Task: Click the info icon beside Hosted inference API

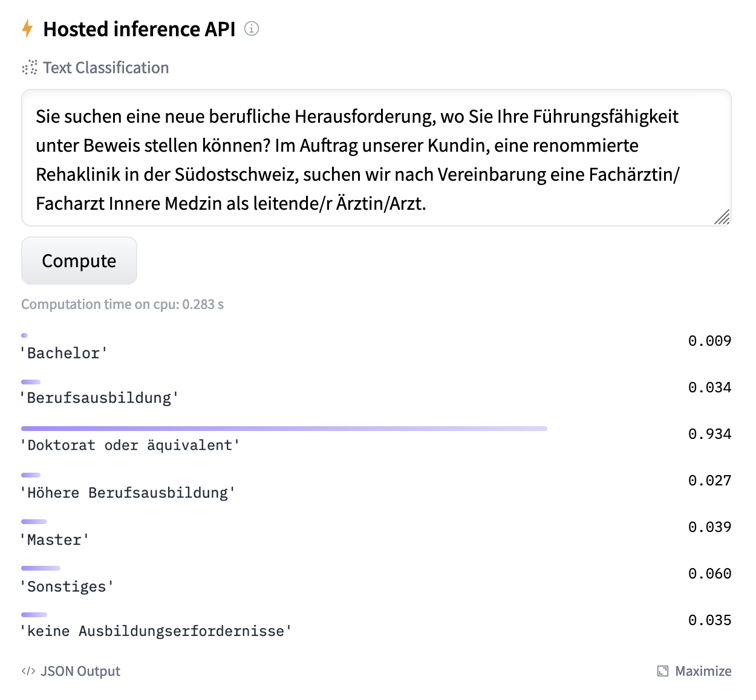Action: click(x=252, y=28)
